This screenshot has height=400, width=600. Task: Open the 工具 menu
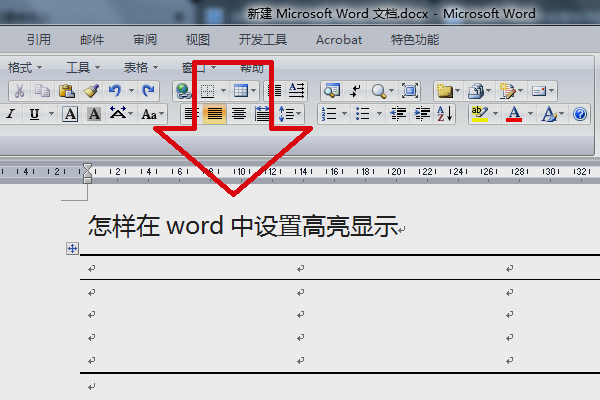[x=83, y=68]
